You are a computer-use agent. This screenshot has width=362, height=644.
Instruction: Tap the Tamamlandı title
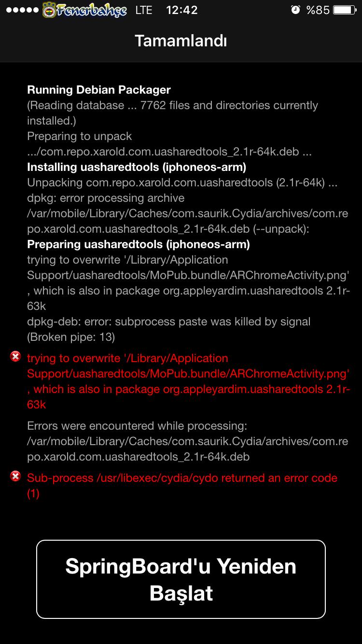pyautogui.click(x=181, y=41)
